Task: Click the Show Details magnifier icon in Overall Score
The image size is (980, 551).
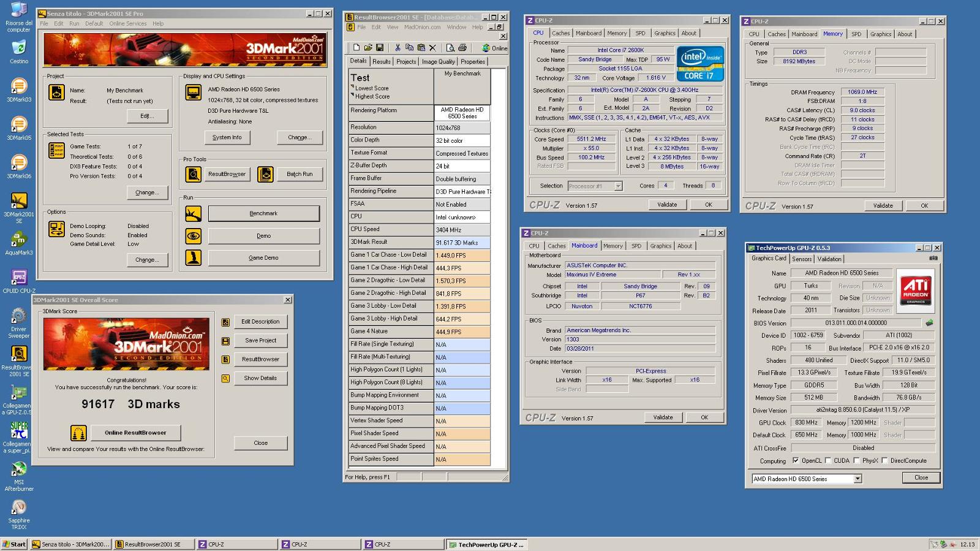Action: coord(225,378)
